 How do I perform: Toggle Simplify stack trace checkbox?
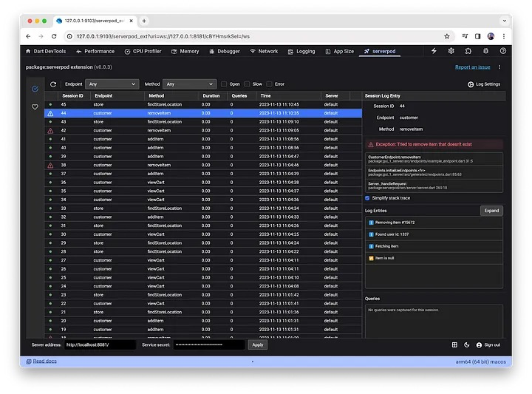click(367, 198)
